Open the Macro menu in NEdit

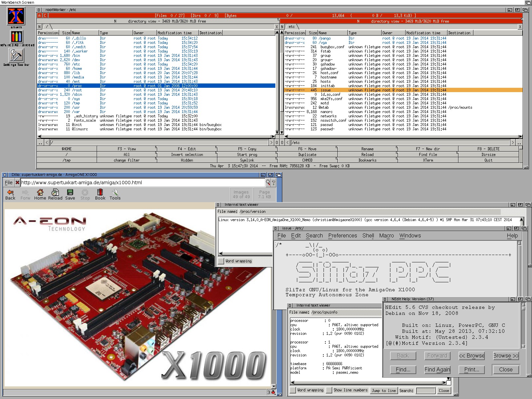tap(386, 235)
